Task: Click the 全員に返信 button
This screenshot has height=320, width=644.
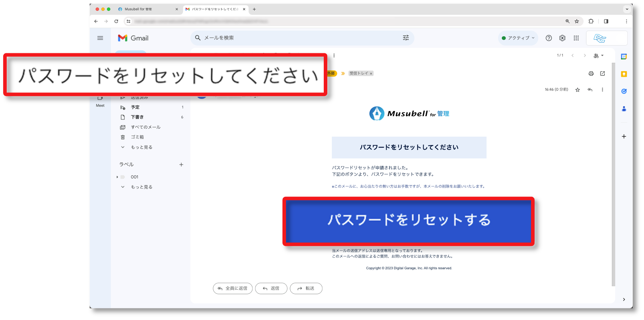Action: [233, 288]
